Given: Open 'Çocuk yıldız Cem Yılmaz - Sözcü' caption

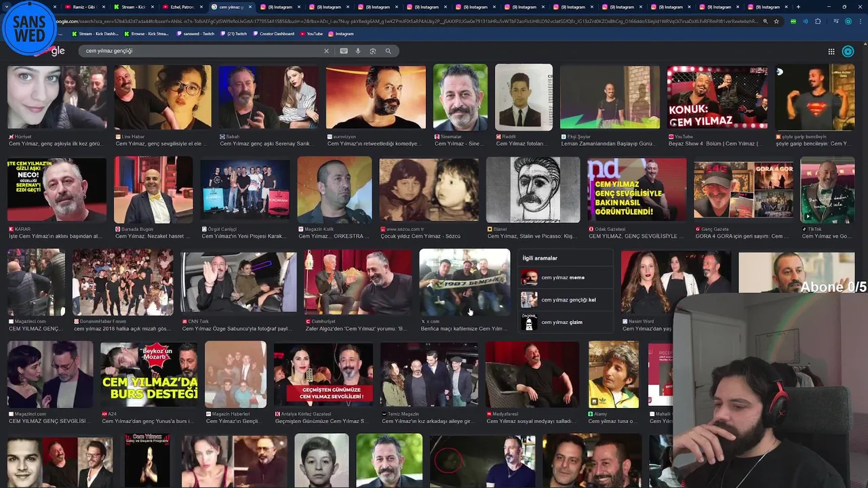Looking at the screenshot, I should (x=420, y=236).
